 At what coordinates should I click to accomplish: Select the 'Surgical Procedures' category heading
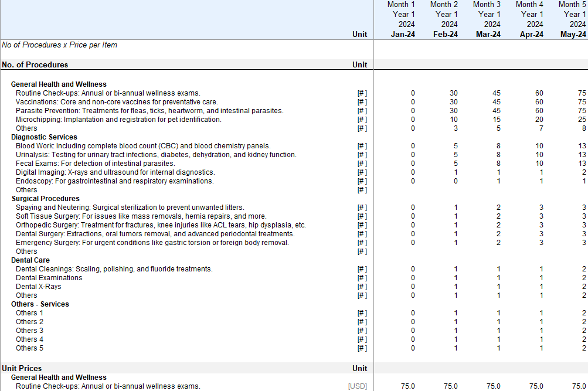[45, 199]
